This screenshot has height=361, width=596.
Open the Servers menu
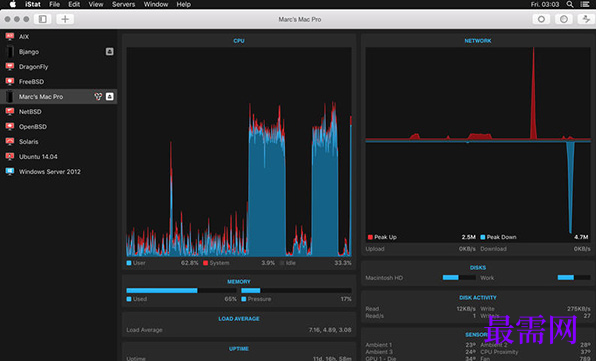(124, 4)
